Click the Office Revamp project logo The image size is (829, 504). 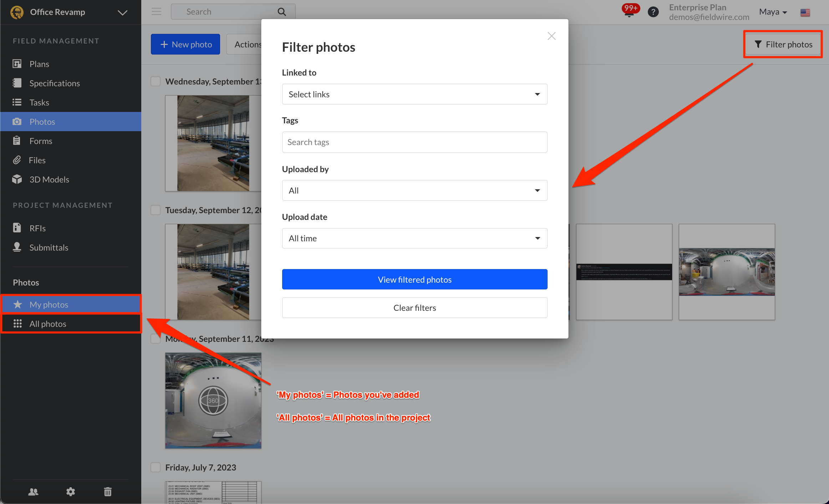17,12
